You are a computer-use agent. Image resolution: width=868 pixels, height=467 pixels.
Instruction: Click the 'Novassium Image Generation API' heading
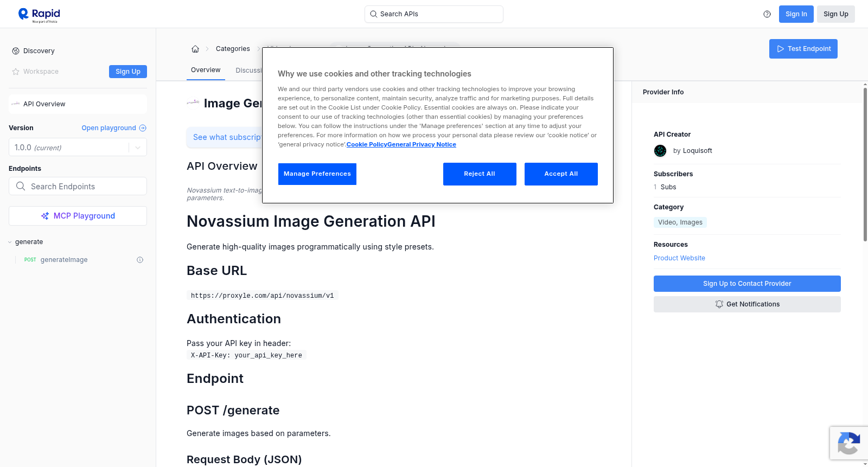click(311, 221)
